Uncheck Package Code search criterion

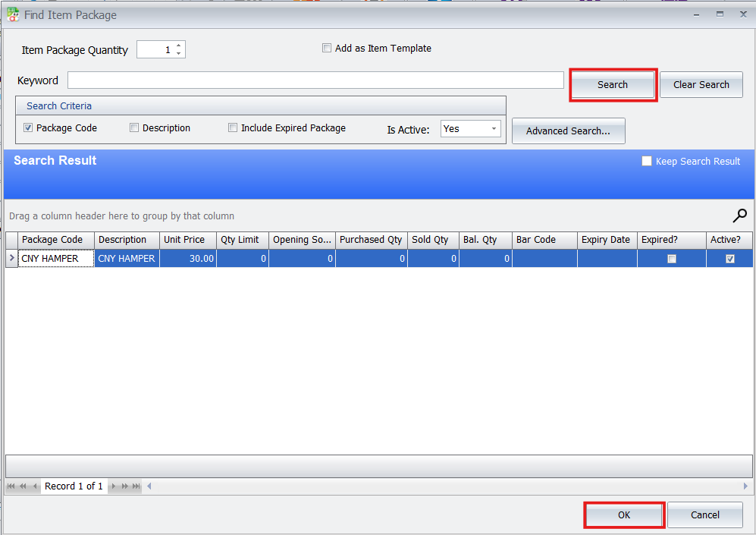28,127
